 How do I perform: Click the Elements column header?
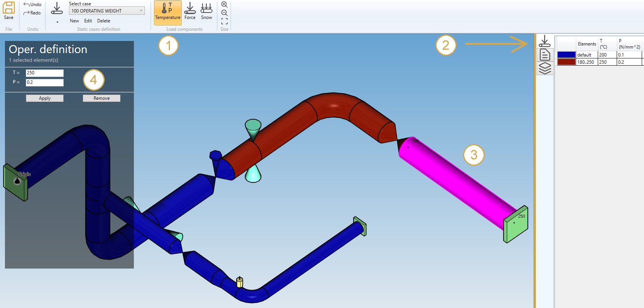(x=587, y=44)
